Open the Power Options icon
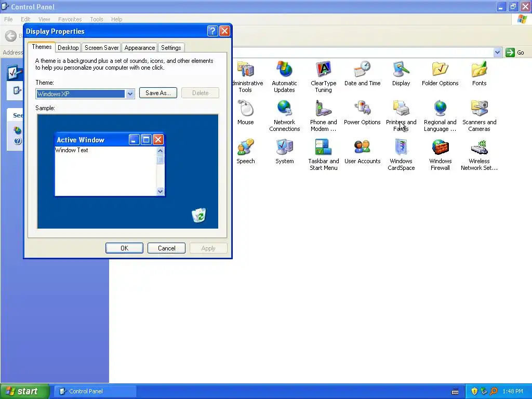The width and height of the screenshot is (532, 399). 362,109
